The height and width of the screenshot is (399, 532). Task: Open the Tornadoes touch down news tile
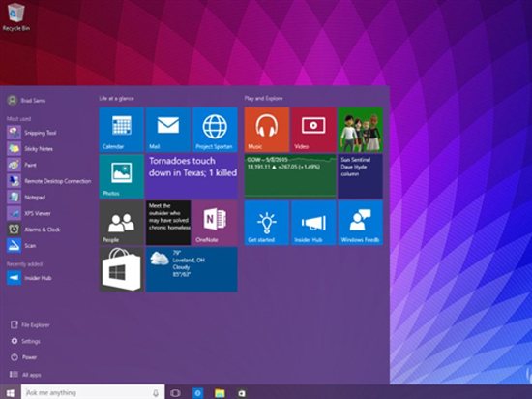pyautogui.click(x=192, y=176)
